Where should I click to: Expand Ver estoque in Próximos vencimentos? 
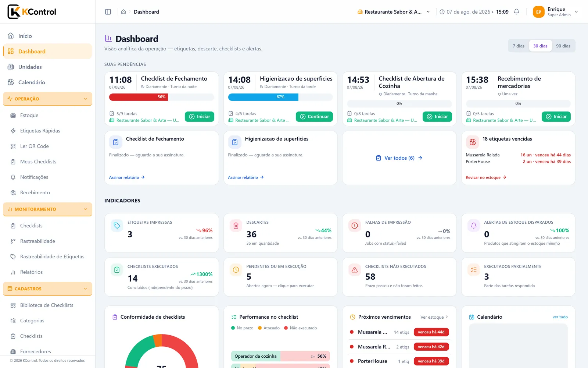434,317
